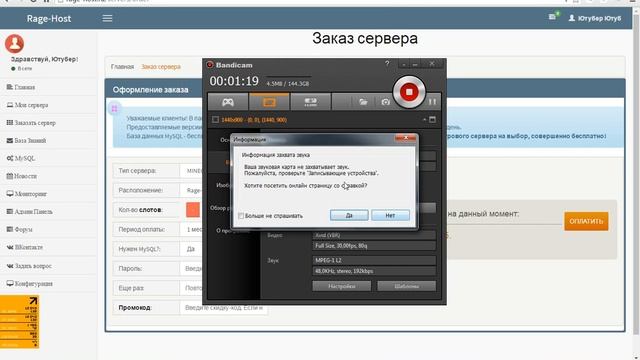Open the "Нужен MySQL?" dropdown
The width and height of the screenshot is (640, 360).
191,249
